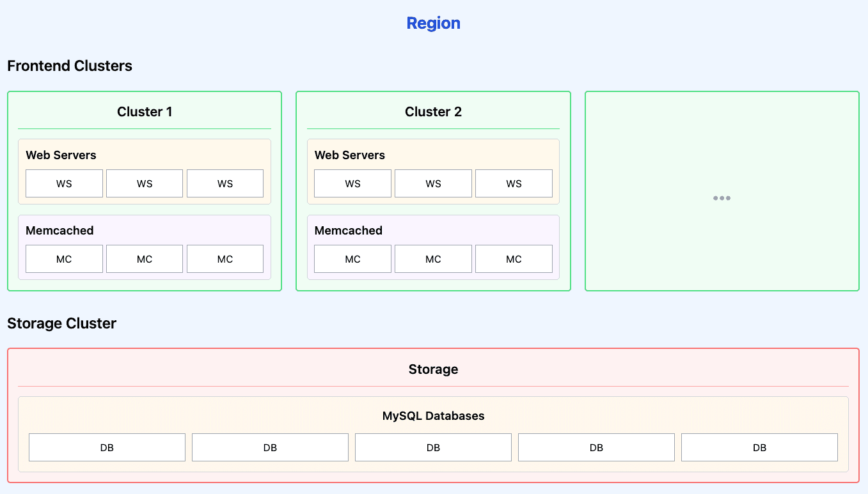868x494 pixels.
Task: Click the Memcached label in Cluster 1
Action: click(x=59, y=231)
